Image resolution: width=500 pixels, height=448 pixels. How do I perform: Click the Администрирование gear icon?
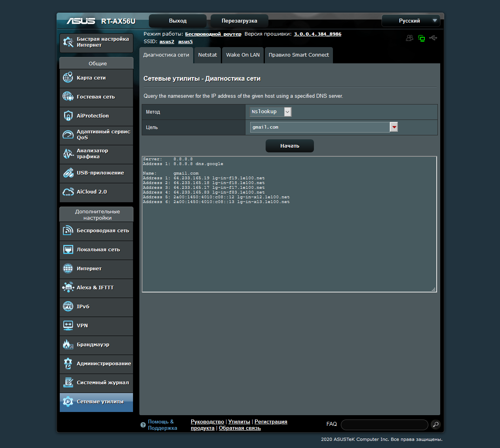point(68,363)
